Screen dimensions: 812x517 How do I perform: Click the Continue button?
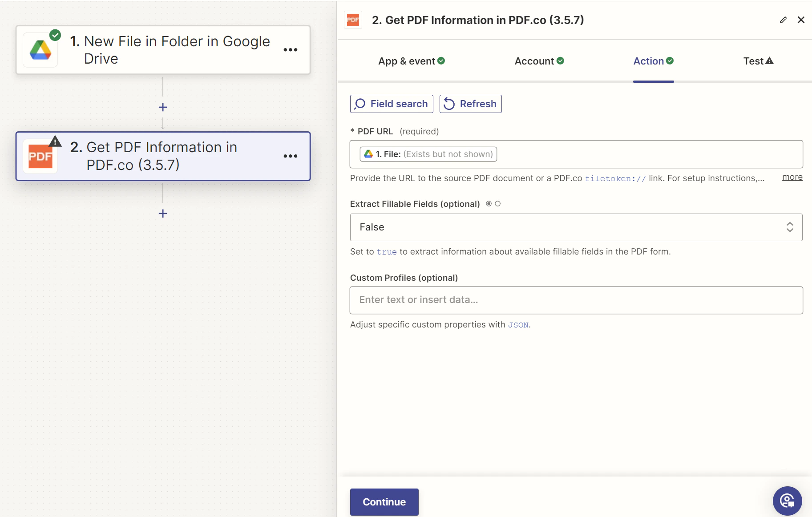coord(384,502)
